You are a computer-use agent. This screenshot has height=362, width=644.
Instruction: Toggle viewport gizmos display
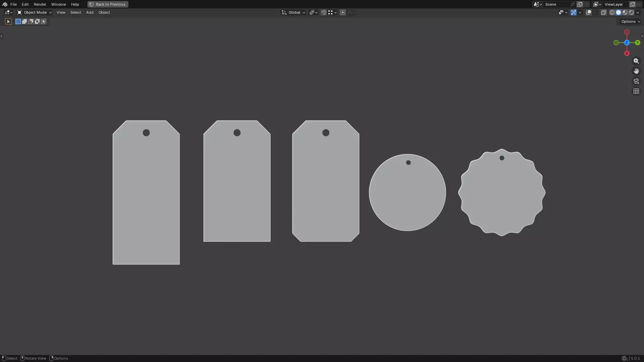click(574, 12)
